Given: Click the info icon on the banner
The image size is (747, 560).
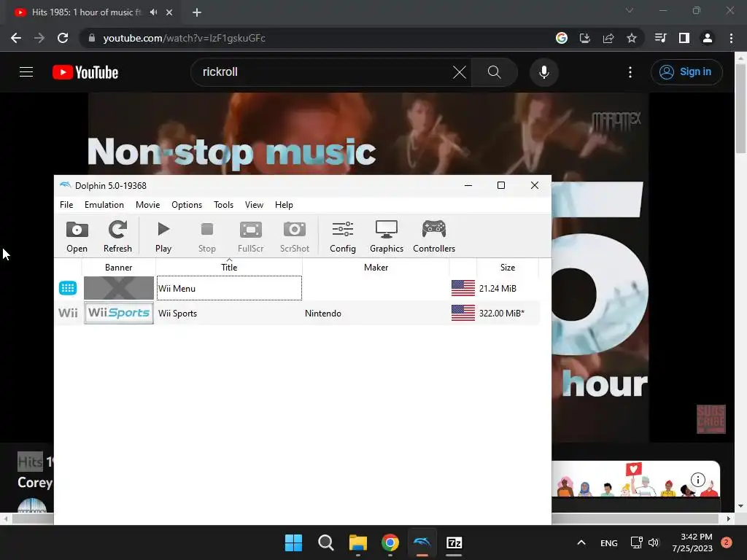Looking at the screenshot, I should (698, 480).
